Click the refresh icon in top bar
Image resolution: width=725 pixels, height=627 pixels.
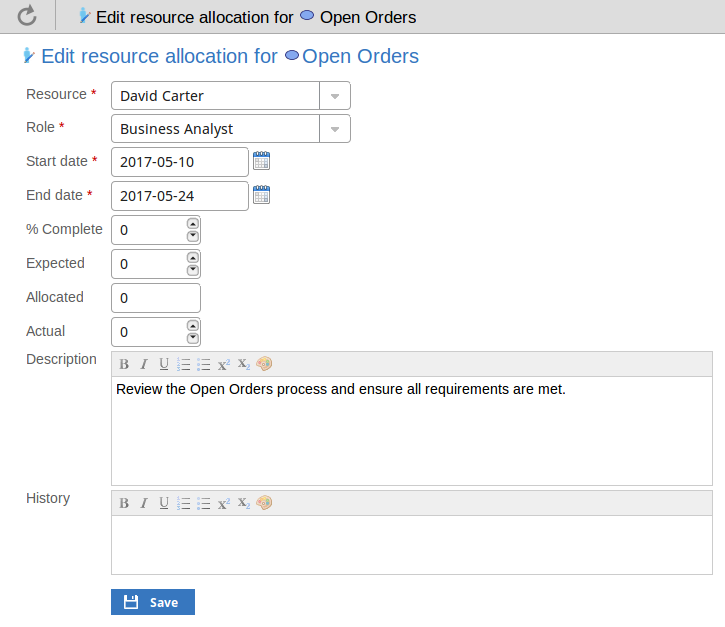coord(27,16)
